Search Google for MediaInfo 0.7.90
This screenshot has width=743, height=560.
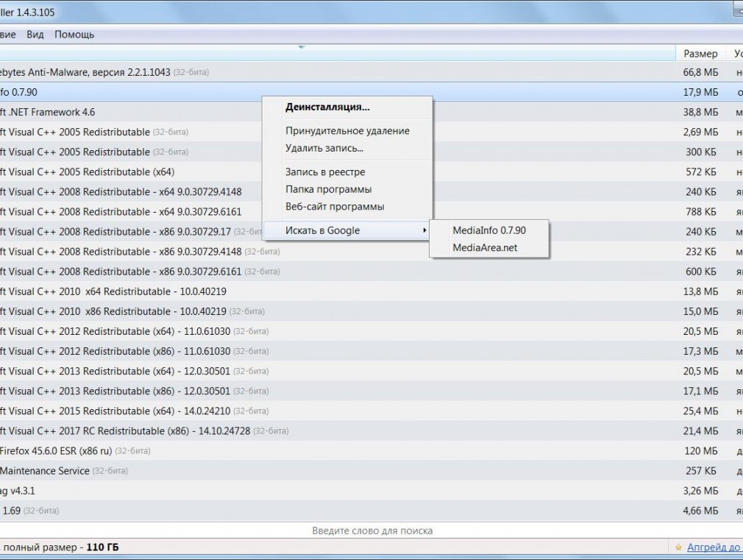click(x=489, y=230)
